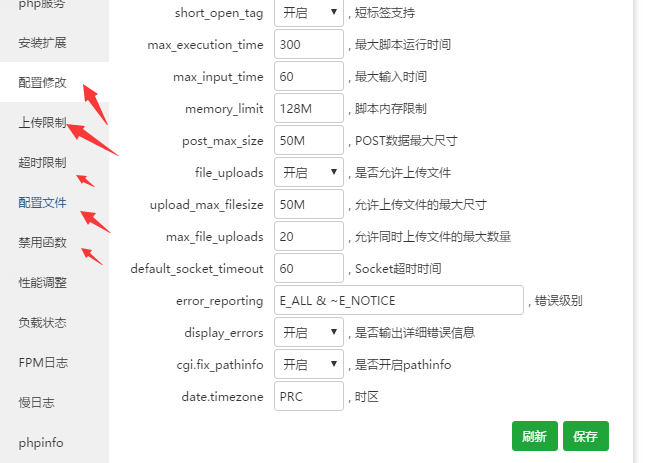Focus the memory_limit input field
The height and width of the screenshot is (463, 661).
[x=308, y=108]
